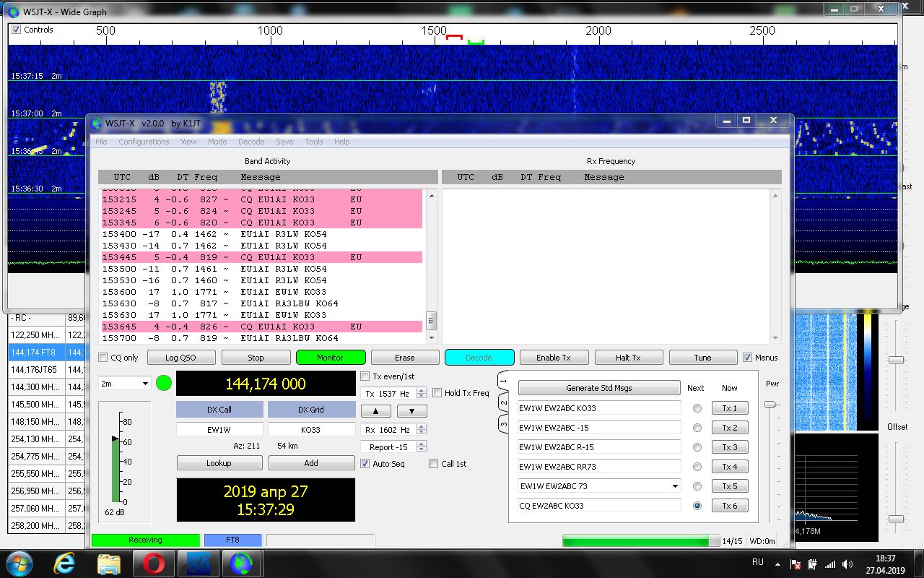Open Internet Explorer from the taskbar
Viewport: 924px width, 578px height.
coord(65,562)
